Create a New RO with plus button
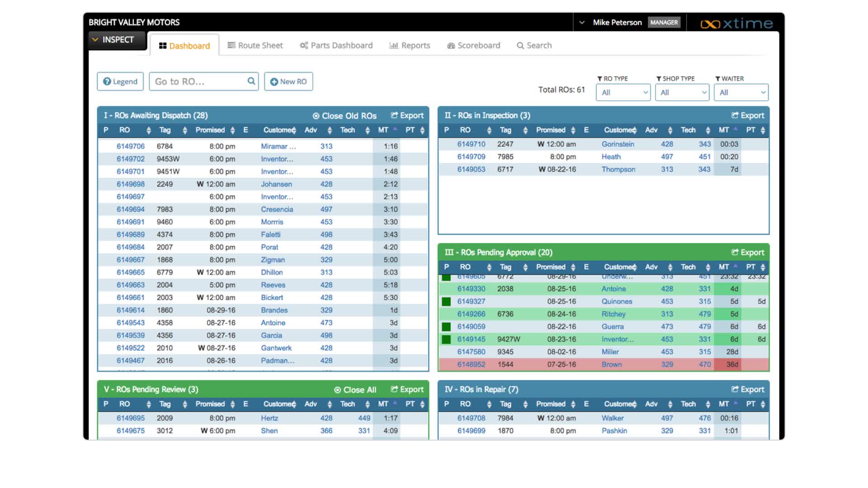868x488 pixels. click(x=288, y=82)
